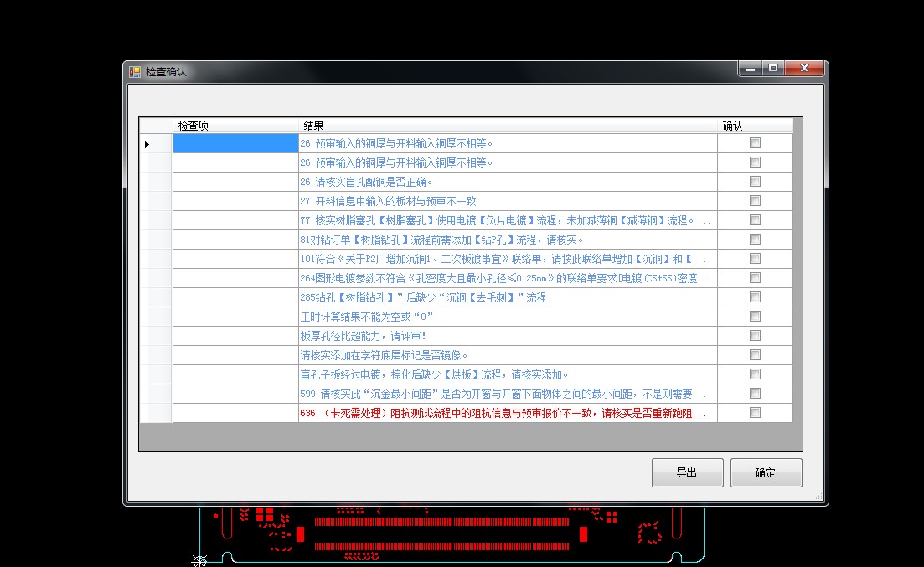Check the box for 工时计算结果不能为空或"0"

755,317
